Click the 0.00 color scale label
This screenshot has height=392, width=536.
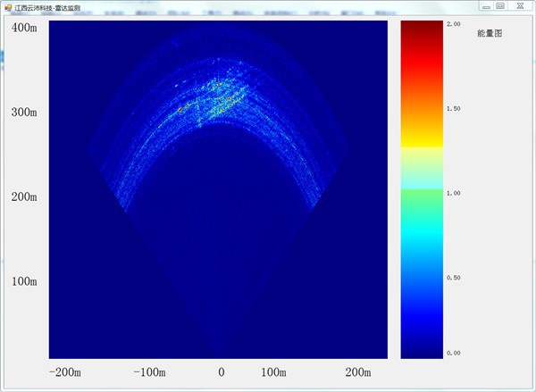[453, 353]
